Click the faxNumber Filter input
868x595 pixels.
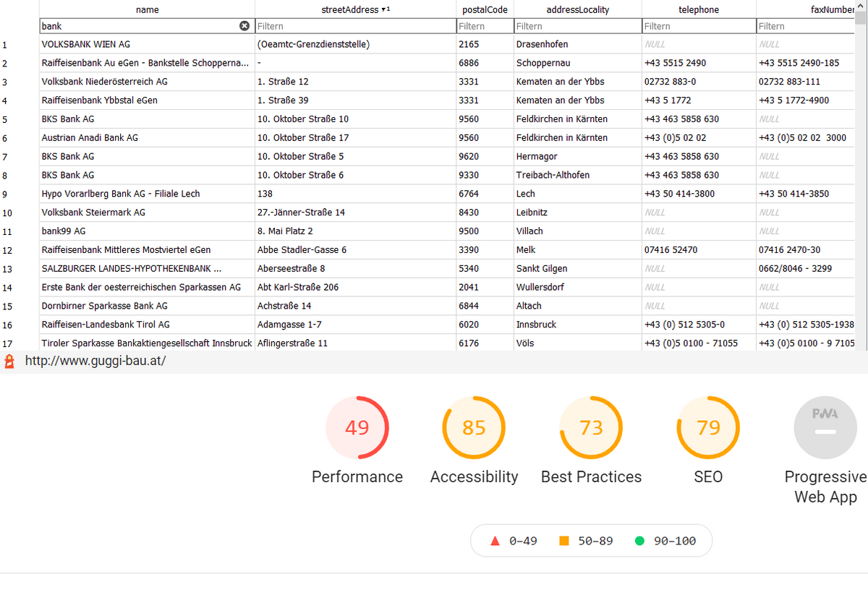806,26
